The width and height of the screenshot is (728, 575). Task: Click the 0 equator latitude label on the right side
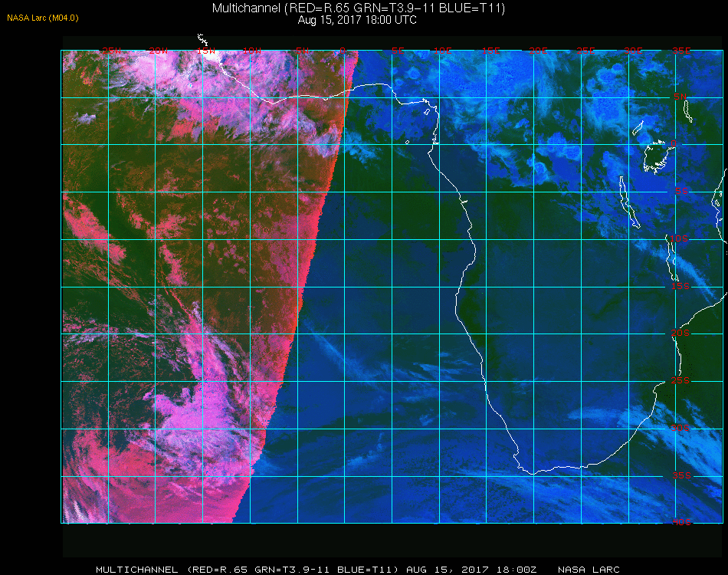click(x=674, y=143)
